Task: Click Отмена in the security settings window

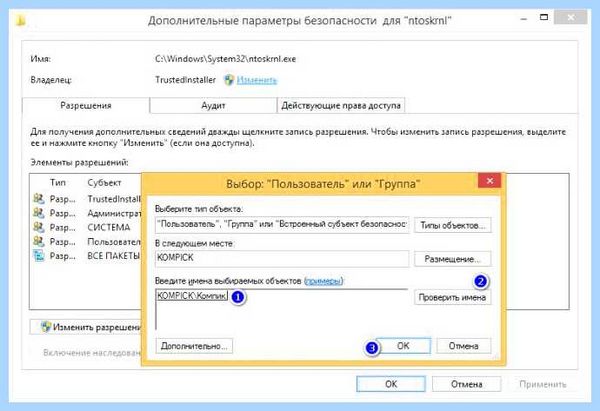Action: click(466, 384)
